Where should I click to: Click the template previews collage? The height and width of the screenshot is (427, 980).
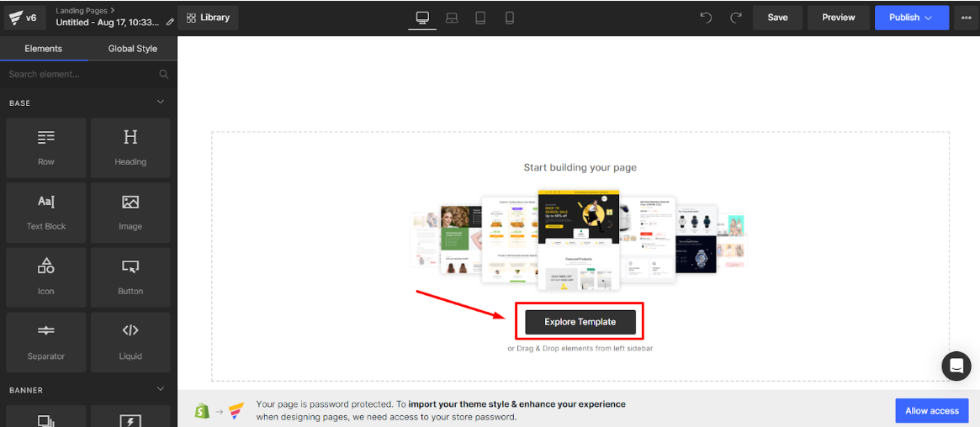click(578, 240)
